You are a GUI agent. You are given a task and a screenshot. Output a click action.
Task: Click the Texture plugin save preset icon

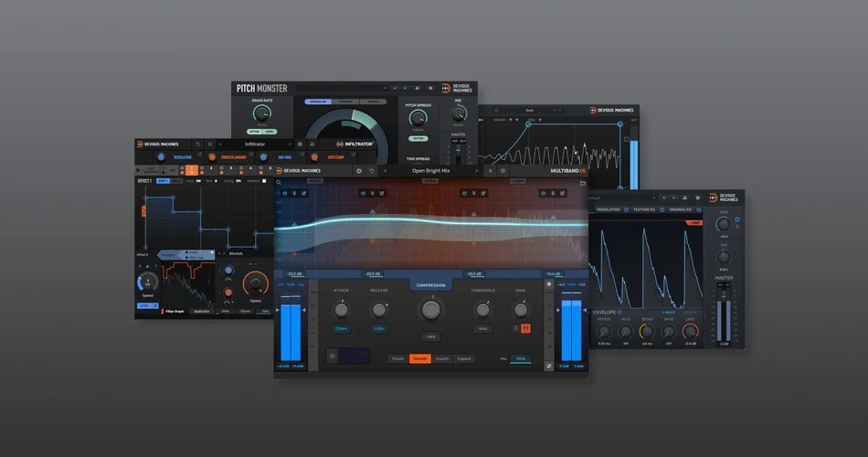click(x=684, y=197)
